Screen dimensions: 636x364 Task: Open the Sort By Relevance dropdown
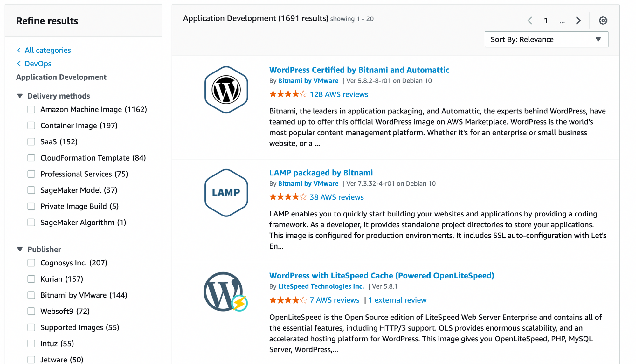point(546,39)
